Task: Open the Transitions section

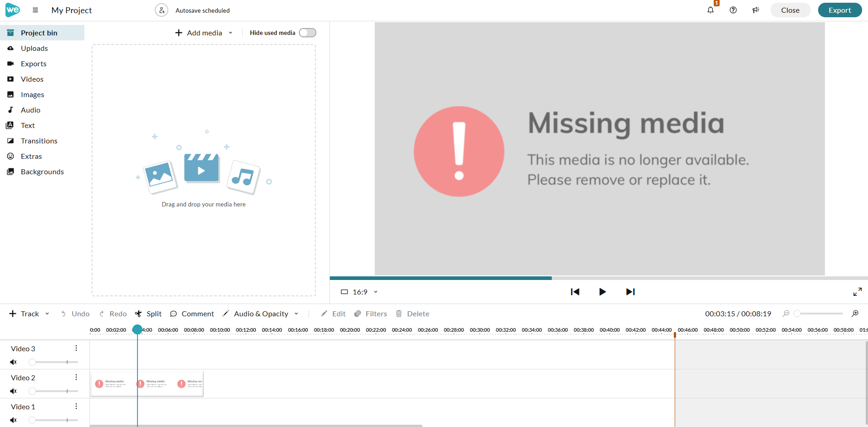Action: pyautogui.click(x=42, y=141)
